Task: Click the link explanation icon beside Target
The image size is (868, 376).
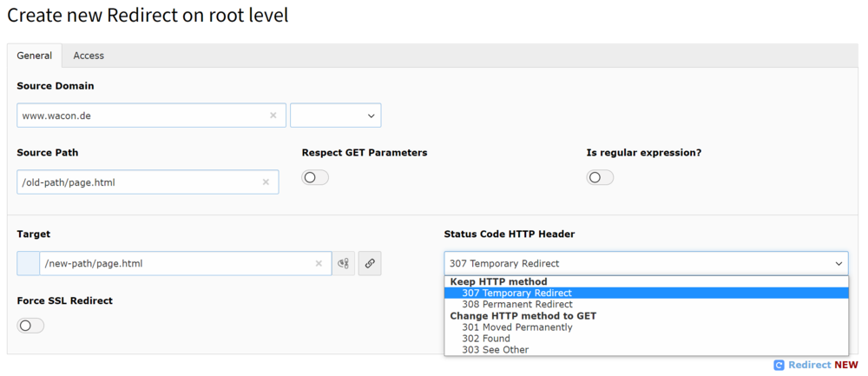Action: coord(344,264)
